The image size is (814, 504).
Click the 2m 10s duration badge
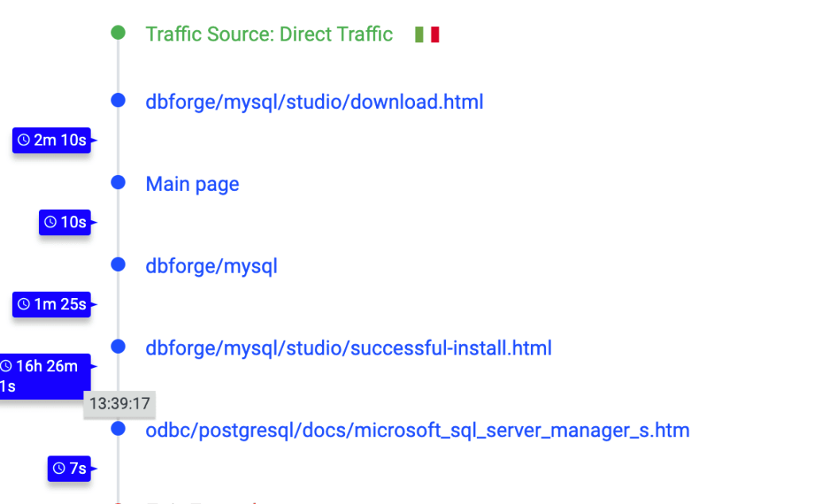[x=52, y=140]
